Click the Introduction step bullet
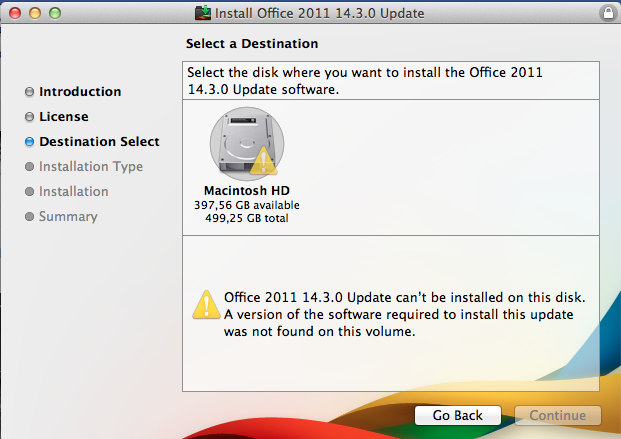Image resolution: width=621 pixels, height=439 pixels. pos(29,92)
